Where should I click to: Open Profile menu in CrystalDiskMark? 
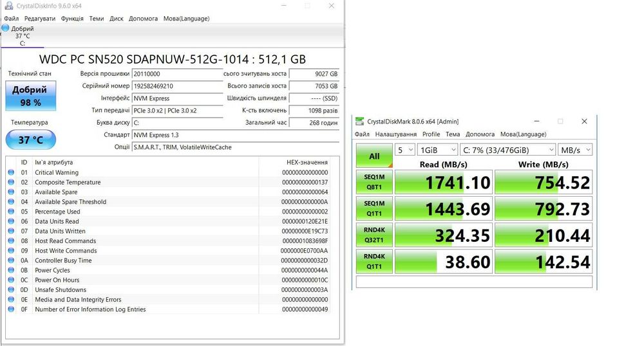431,134
